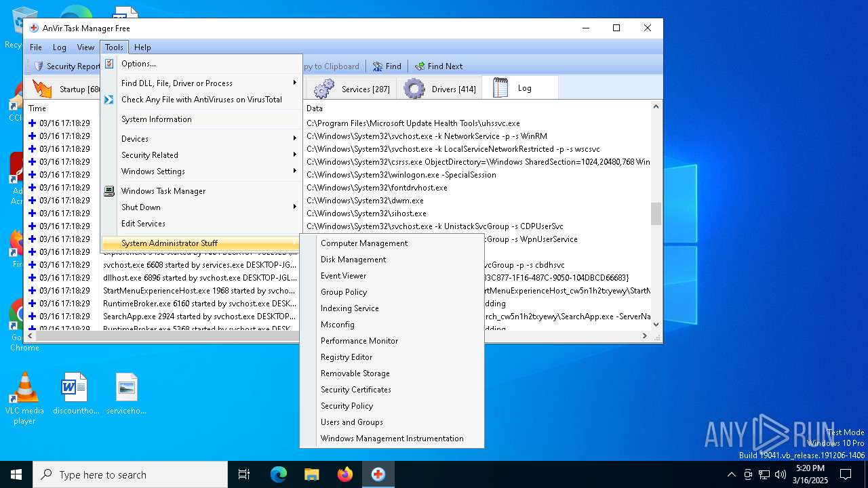Open Security Policy
The width and height of the screenshot is (868, 488).
coord(392,406)
